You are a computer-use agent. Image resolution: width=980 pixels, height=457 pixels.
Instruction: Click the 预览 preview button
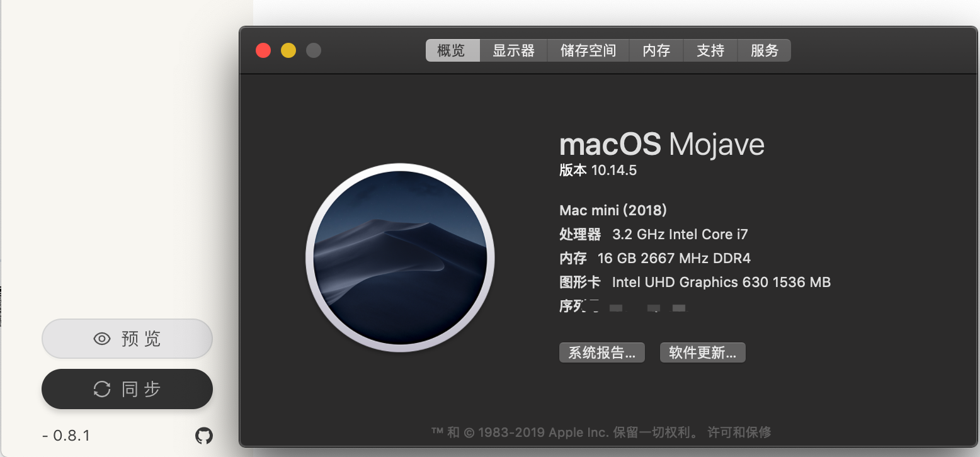pyautogui.click(x=127, y=339)
